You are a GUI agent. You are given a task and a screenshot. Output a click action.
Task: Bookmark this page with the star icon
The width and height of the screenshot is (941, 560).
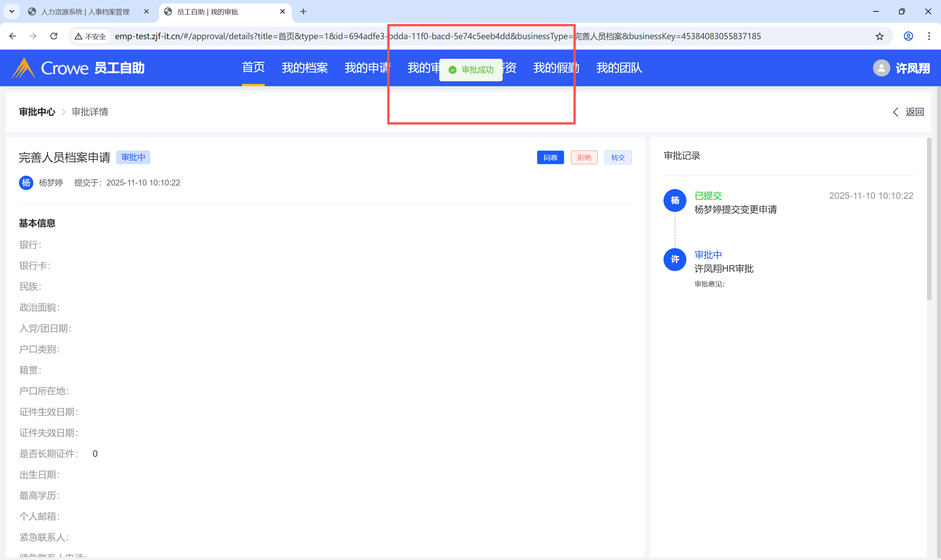(880, 36)
